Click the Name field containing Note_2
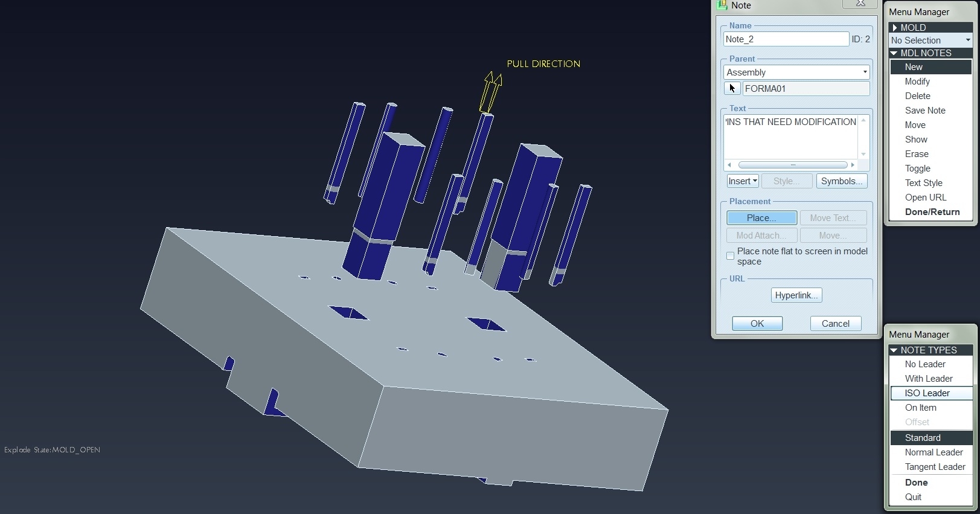The image size is (980, 514). click(x=786, y=39)
